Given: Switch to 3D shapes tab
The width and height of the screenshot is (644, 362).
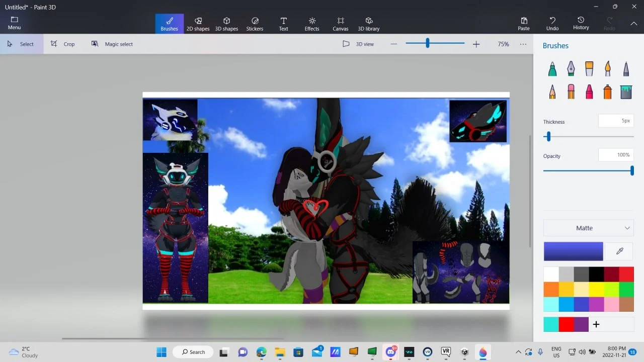Looking at the screenshot, I should pos(226,24).
